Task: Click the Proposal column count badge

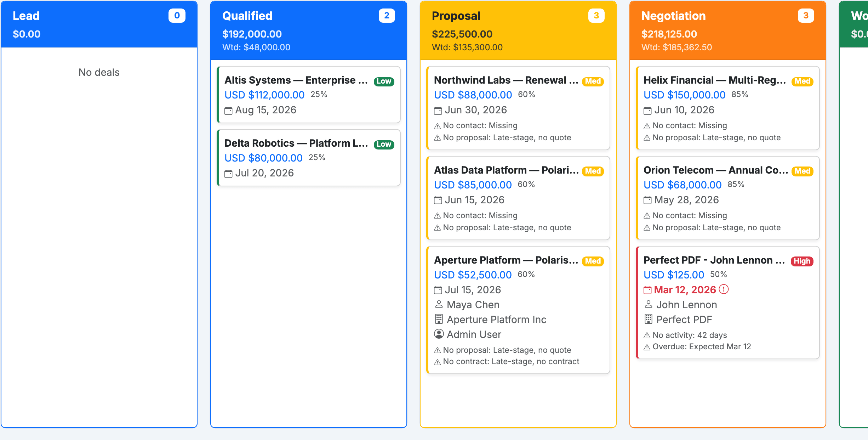Action: pyautogui.click(x=596, y=16)
